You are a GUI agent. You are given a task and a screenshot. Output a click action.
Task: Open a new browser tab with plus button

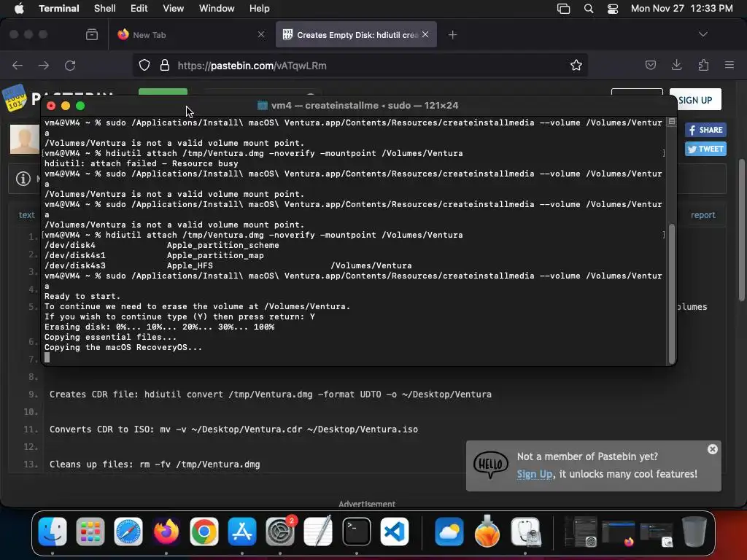[452, 35]
